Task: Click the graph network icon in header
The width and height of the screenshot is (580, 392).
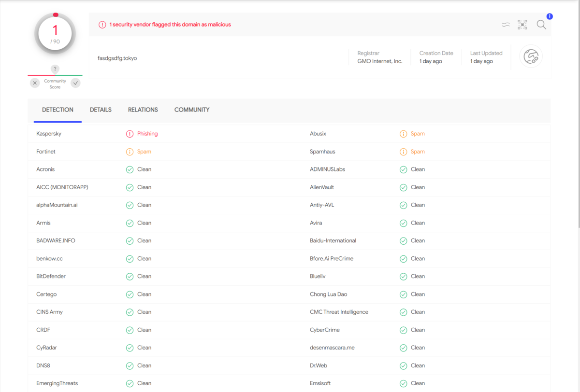Action: (522, 25)
